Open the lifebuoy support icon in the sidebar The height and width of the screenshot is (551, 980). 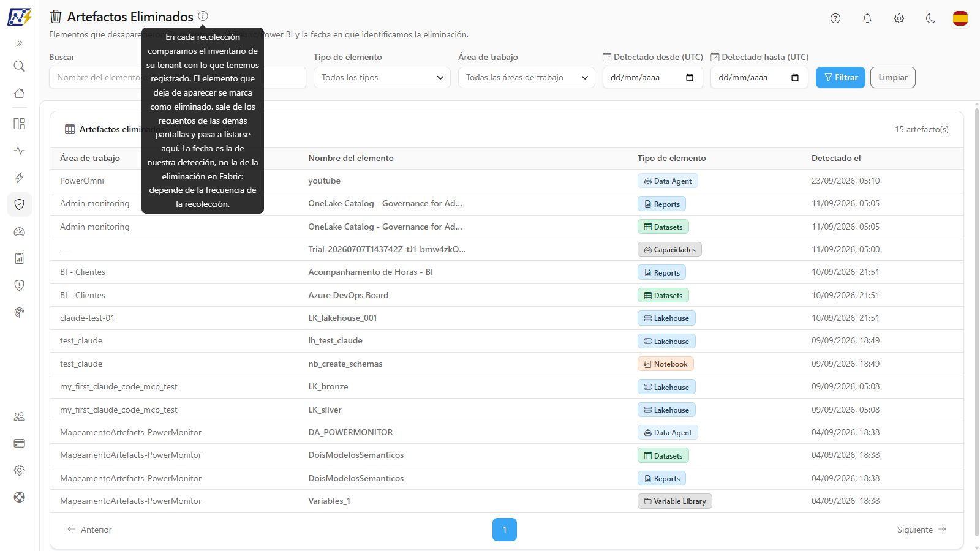click(x=20, y=497)
